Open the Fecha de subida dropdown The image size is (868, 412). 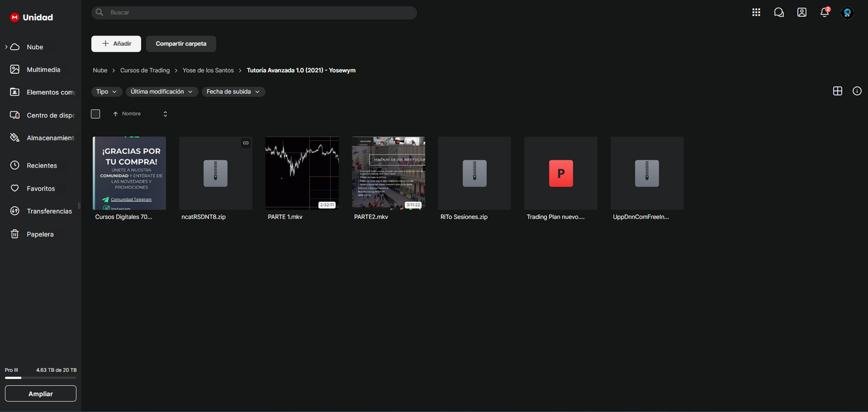coord(233,92)
